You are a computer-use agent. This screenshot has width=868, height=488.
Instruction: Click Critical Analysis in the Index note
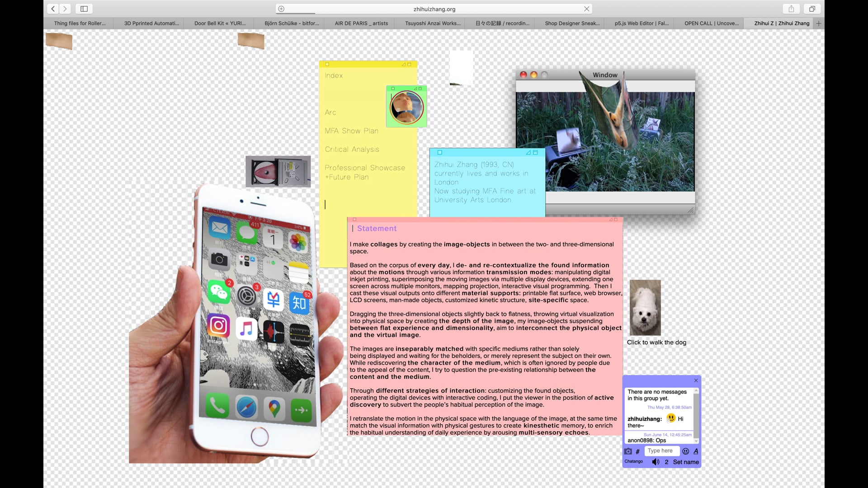click(x=352, y=149)
